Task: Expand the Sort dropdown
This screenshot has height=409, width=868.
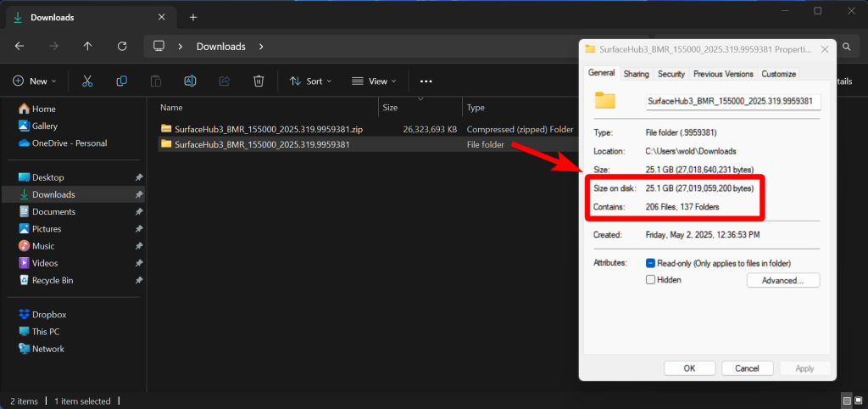Action: point(310,81)
